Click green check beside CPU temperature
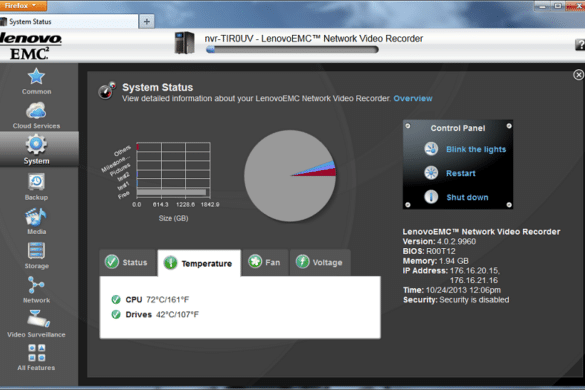The height and width of the screenshot is (390, 585). tap(116, 299)
